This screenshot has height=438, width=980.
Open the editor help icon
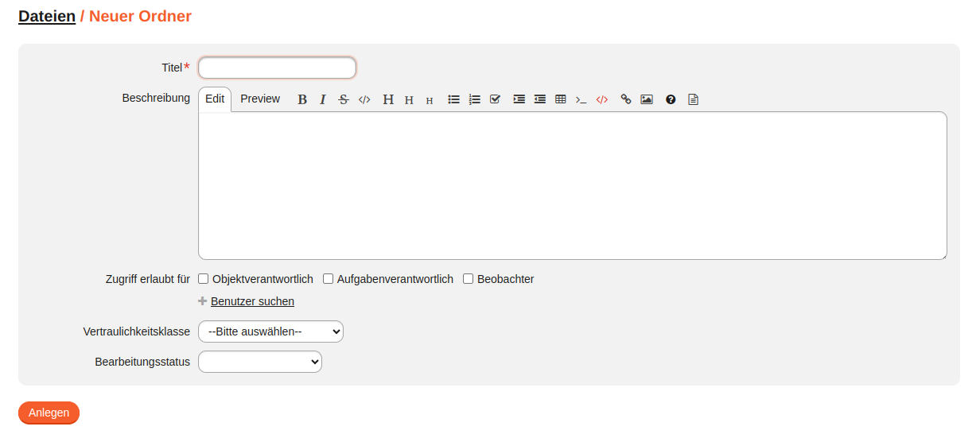[x=671, y=99]
